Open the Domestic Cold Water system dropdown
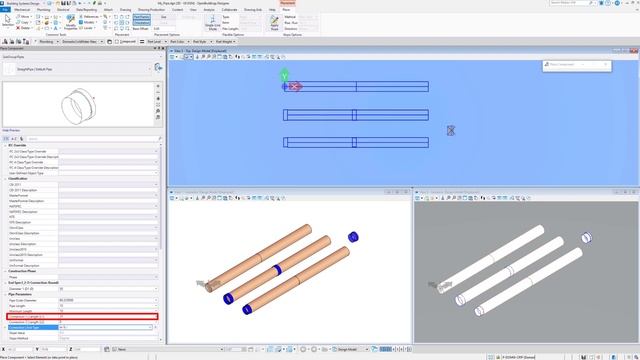Image resolution: width=640 pixels, height=360 pixels. pyautogui.click(x=82, y=42)
